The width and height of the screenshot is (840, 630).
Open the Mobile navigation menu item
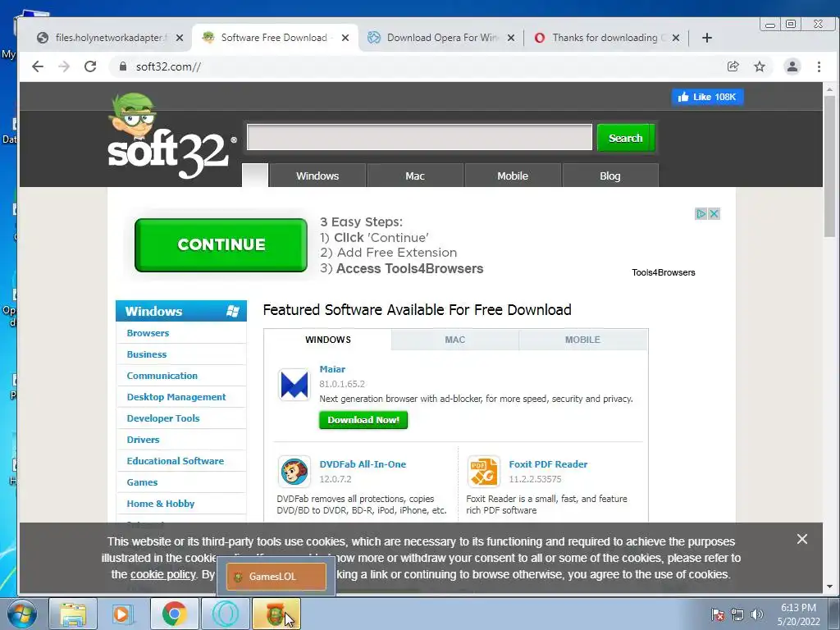tap(513, 176)
